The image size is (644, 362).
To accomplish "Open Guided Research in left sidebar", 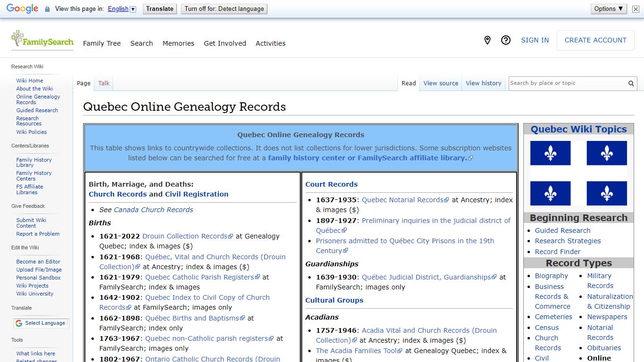I will pyautogui.click(x=37, y=110).
